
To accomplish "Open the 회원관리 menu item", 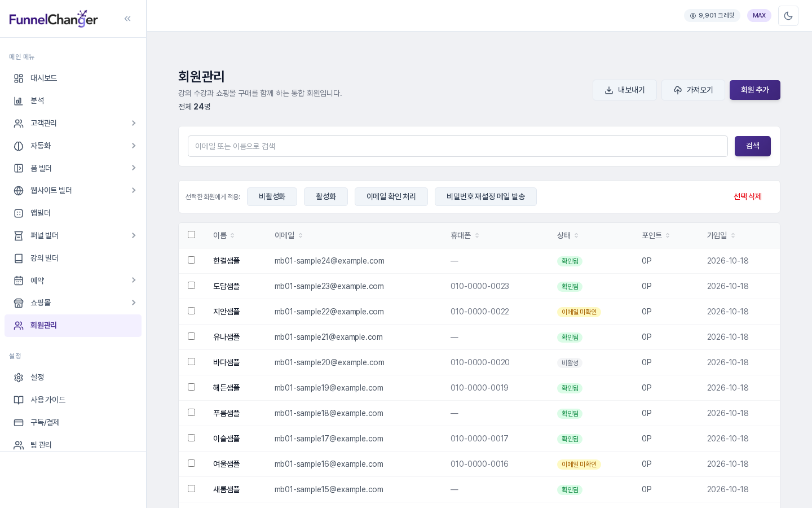I will point(73,326).
